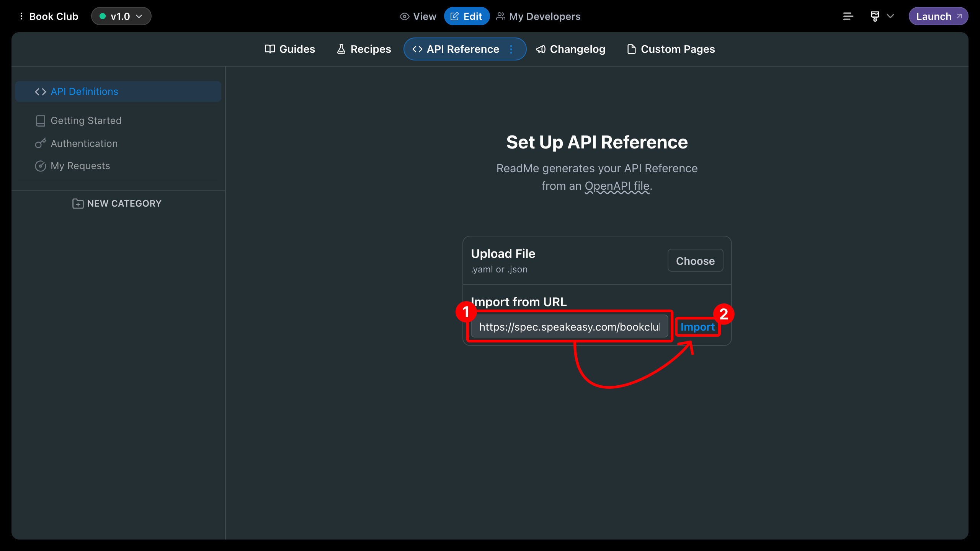Click the Edit pencil icon
This screenshot has height=551, width=980.
(455, 16)
